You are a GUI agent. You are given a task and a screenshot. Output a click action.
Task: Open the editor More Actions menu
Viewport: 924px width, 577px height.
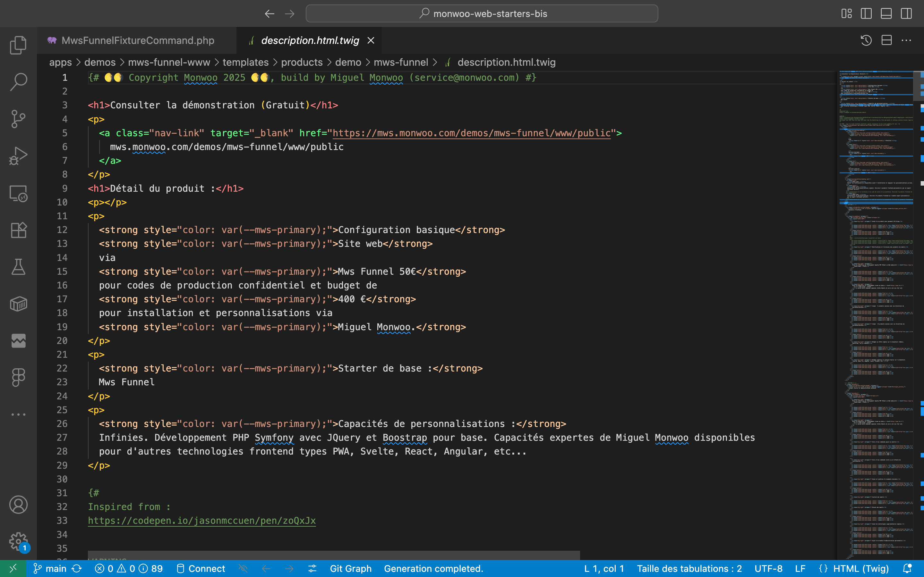pyautogui.click(x=906, y=40)
